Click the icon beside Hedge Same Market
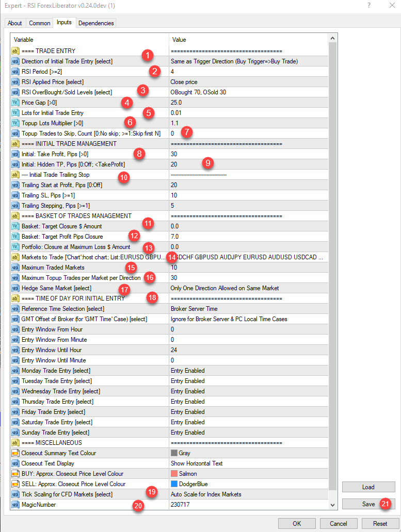 tap(15, 288)
